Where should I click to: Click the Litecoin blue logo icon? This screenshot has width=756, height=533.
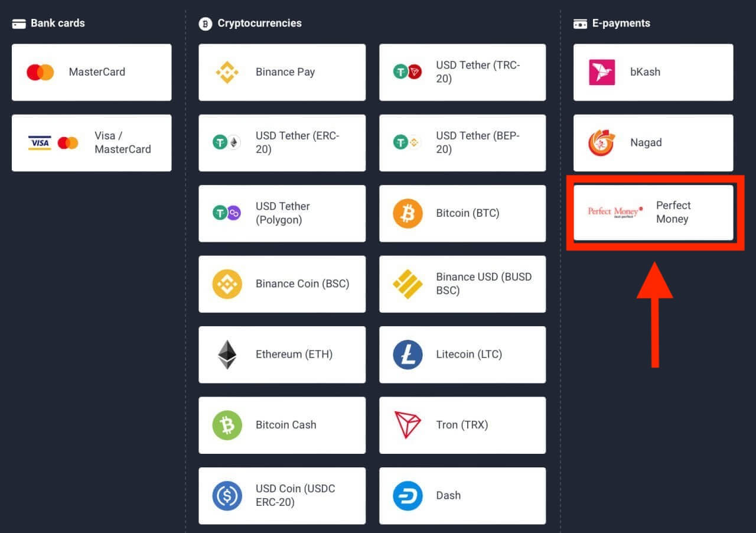(408, 355)
